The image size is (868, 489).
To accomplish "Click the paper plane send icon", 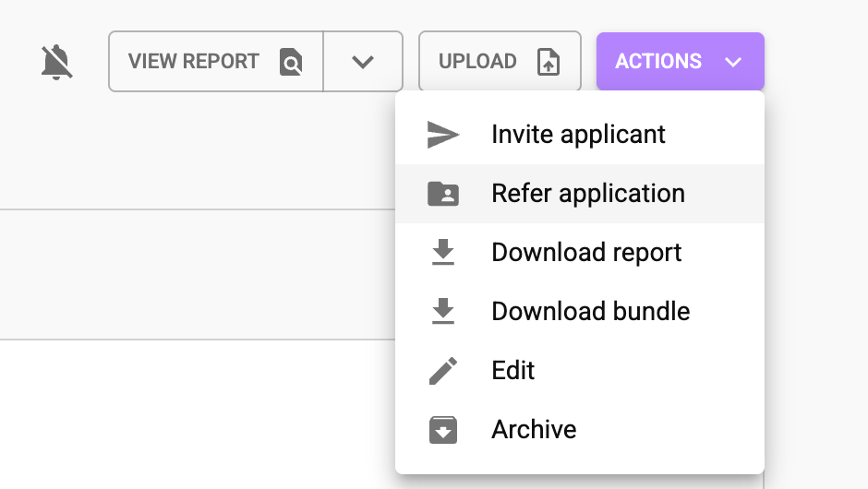I will coord(443,135).
